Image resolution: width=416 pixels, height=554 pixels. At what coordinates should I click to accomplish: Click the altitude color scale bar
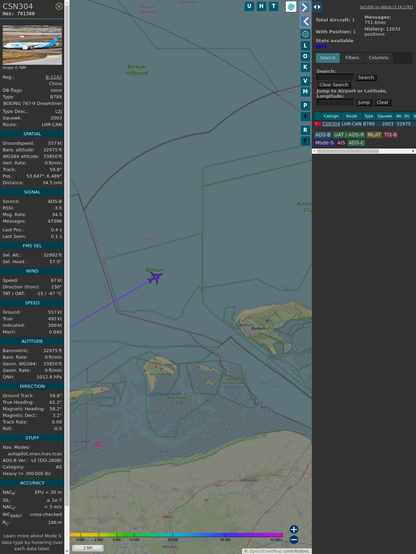tap(176, 535)
